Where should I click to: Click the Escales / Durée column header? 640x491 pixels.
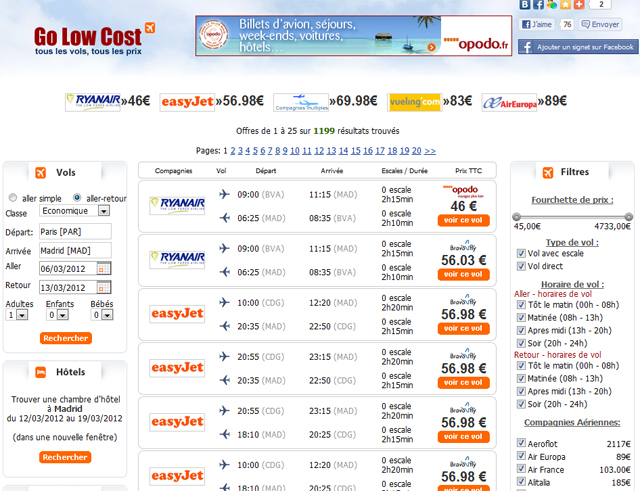click(x=404, y=171)
